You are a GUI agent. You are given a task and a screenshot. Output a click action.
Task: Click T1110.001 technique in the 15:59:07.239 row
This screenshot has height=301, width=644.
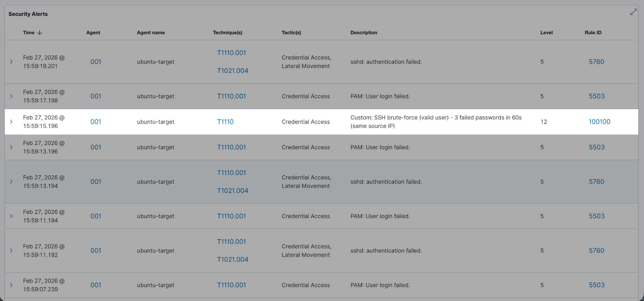[231, 285]
